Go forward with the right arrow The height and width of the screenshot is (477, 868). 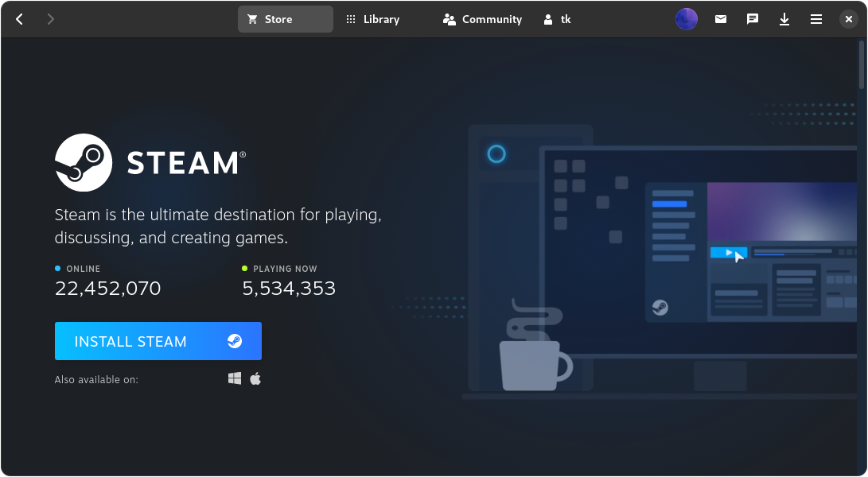pyautogui.click(x=50, y=19)
